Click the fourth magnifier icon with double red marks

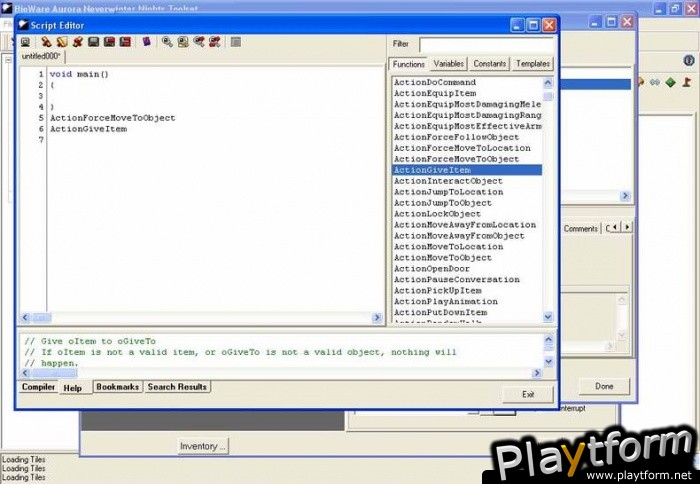pos(215,42)
